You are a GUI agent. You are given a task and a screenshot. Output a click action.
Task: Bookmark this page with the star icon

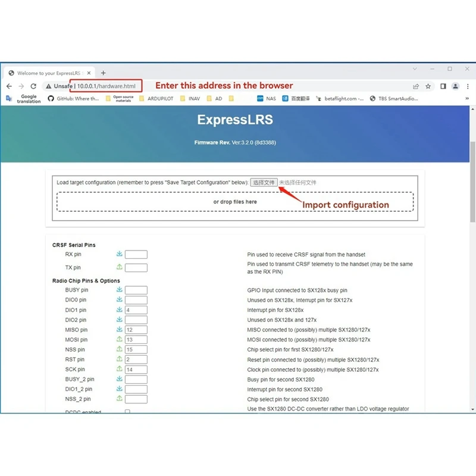pos(428,86)
